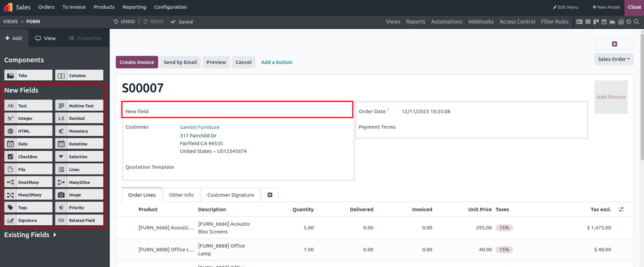The height and width of the screenshot is (267, 644).
Task: Switch to the calendar view icon
Action: point(604,22)
